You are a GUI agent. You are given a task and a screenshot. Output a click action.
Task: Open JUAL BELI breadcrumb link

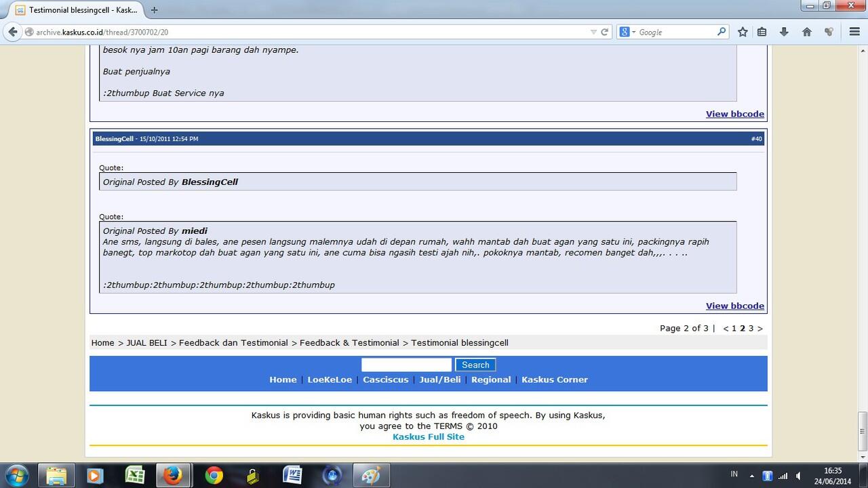click(x=146, y=343)
